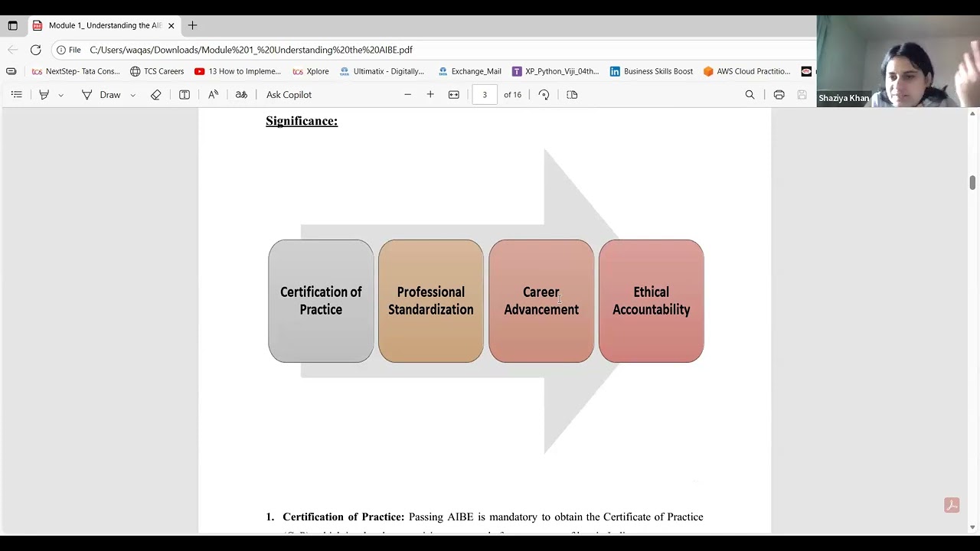Viewport: 980px width, 551px height.
Task: Open Xplore bookmark
Action: coord(311,71)
